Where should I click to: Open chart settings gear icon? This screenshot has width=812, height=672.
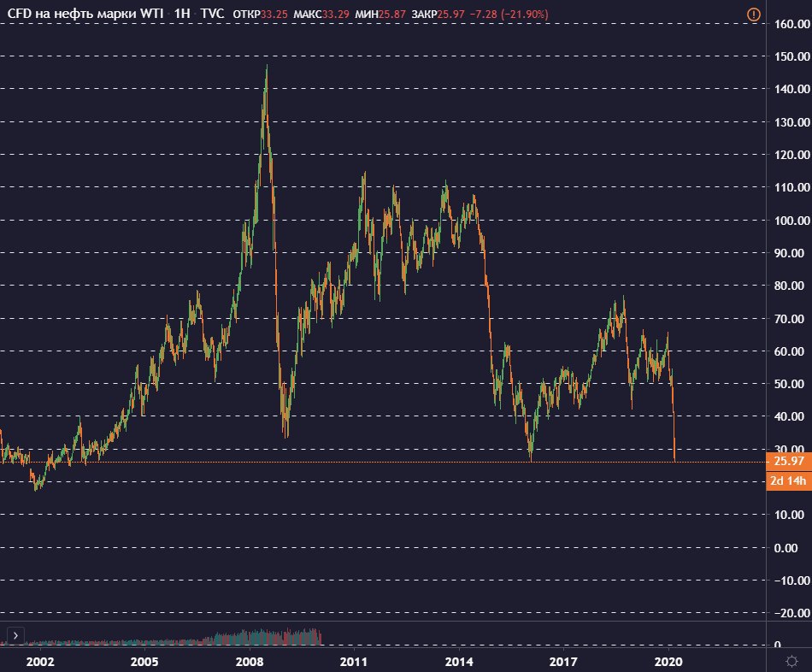[791, 661]
